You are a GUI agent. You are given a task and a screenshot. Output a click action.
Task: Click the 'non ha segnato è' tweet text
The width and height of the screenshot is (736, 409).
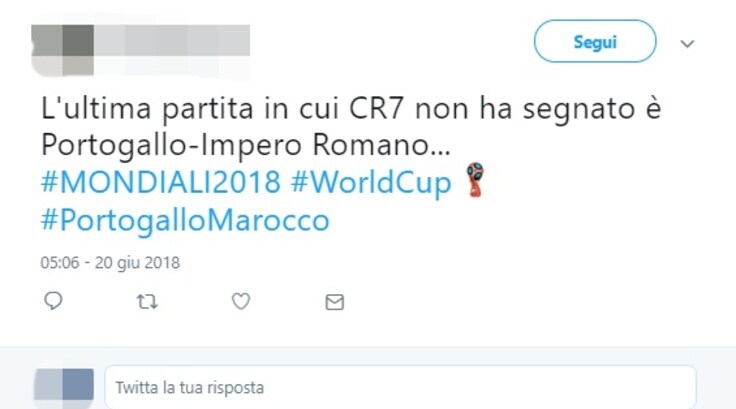[538, 109]
